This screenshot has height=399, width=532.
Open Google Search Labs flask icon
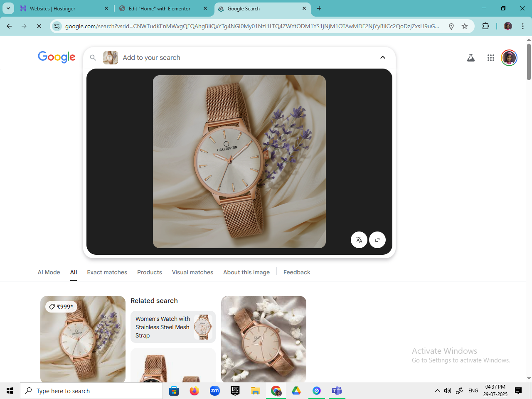click(x=470, y=58)
